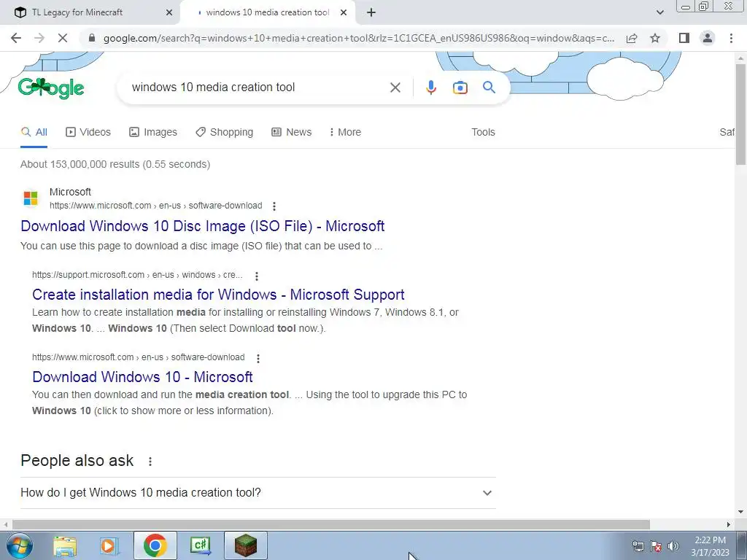Image resolution: width=747 pixels, height=560 pixels.
Task: Open People also ask options menu
Action: 150,462
